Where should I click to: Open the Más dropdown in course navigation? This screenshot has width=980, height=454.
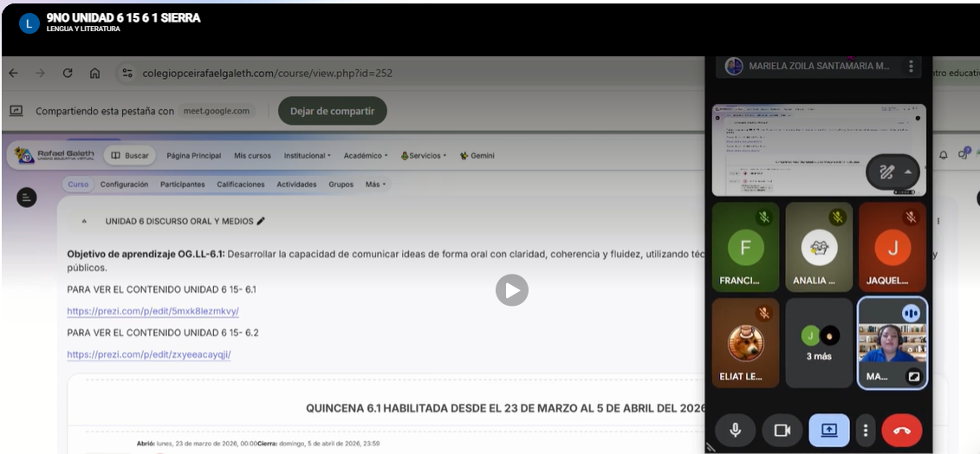pyautogui.click(x=375, y=185)
